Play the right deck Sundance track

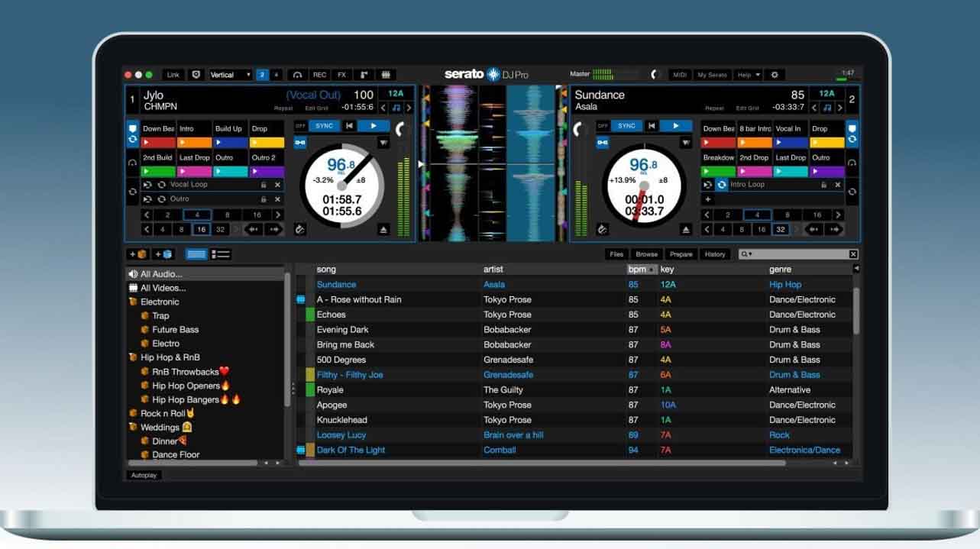pyautogui.click(x=674, y=125)
